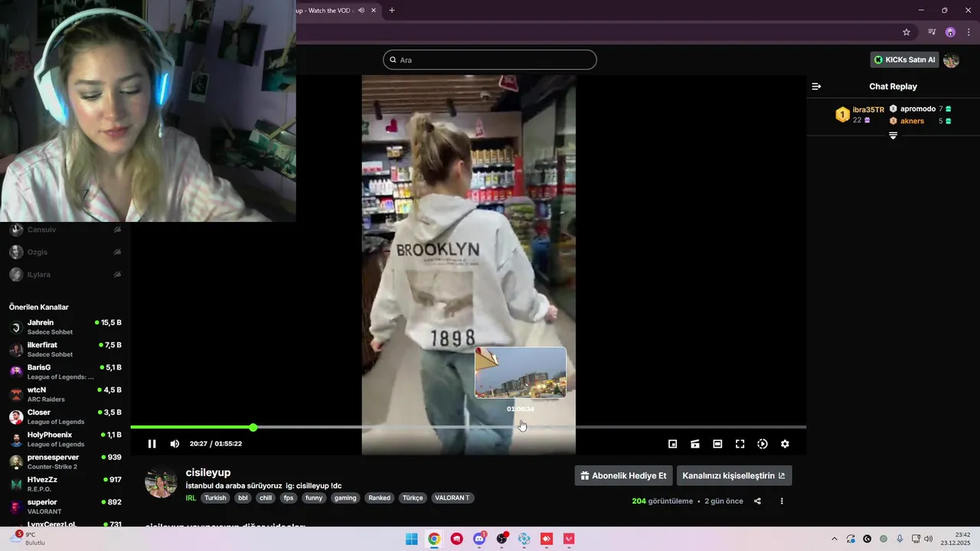The height and width of the screenshot is (551, 980).
Task: Open ilkerfirat recommended channel
Action: tap(65, 350)
